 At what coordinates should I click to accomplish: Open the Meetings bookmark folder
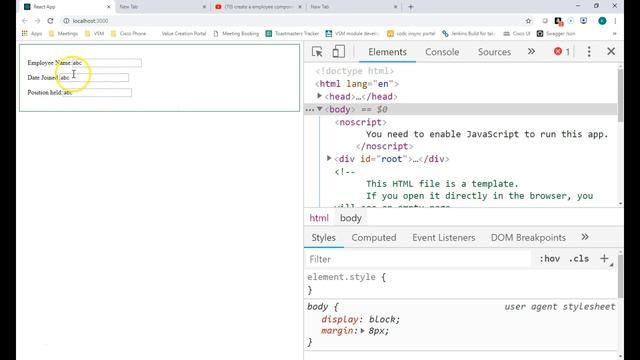63,33
